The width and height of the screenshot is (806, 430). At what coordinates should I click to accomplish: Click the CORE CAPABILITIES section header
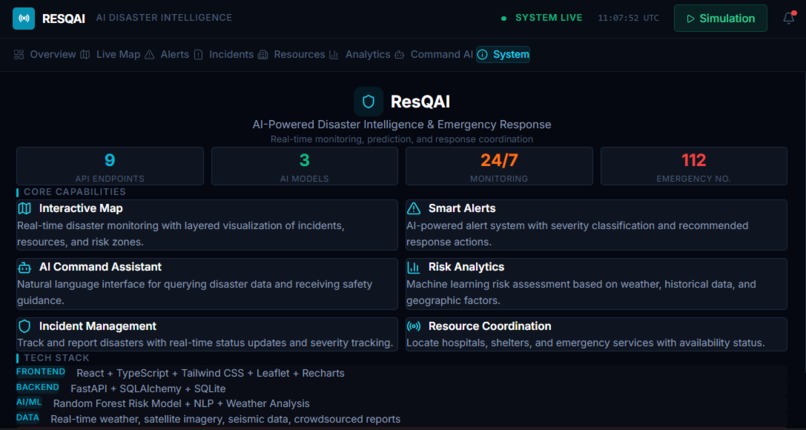pos(75,192)
